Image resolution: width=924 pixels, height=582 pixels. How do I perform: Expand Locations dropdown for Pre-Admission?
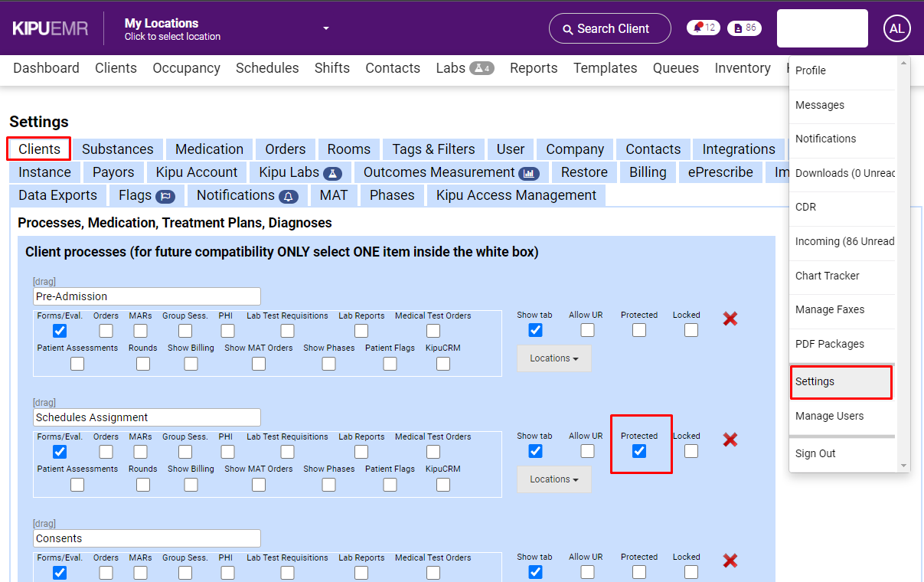(x=554, y=358)
